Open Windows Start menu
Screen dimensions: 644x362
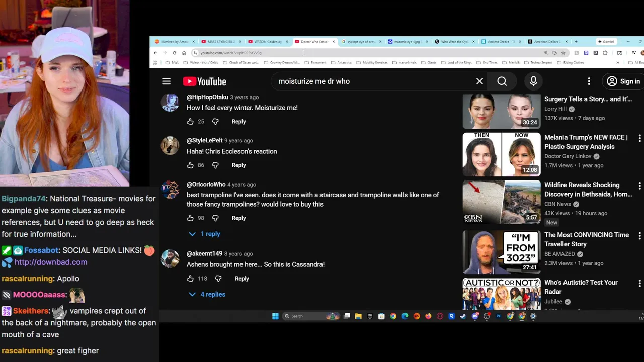click(275, 316)
